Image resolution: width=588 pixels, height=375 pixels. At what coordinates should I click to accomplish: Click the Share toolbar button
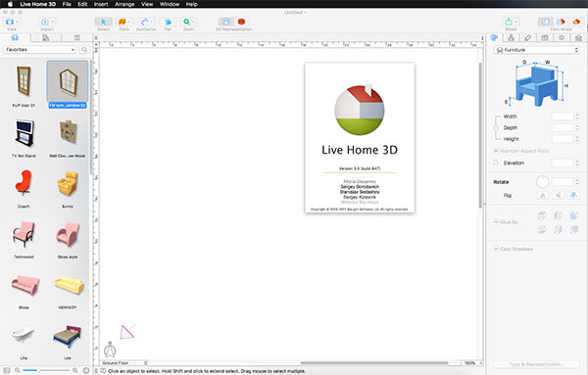coord(511,23)
